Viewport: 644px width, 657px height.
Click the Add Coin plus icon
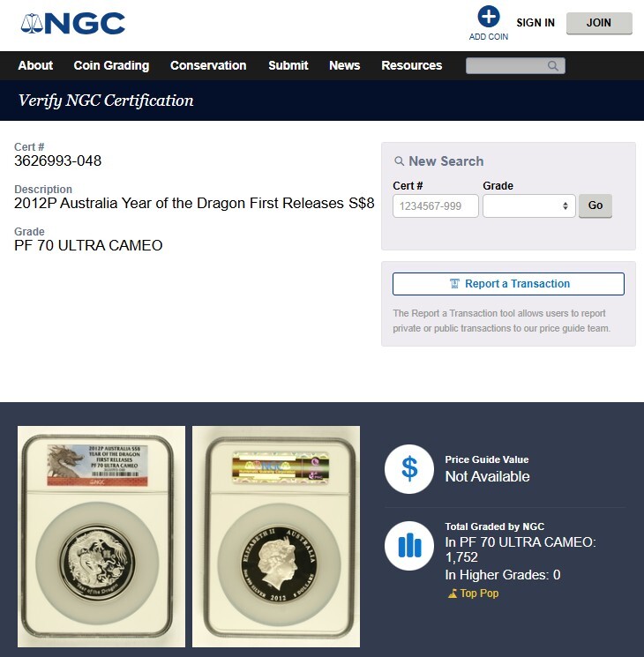(489, 17)
